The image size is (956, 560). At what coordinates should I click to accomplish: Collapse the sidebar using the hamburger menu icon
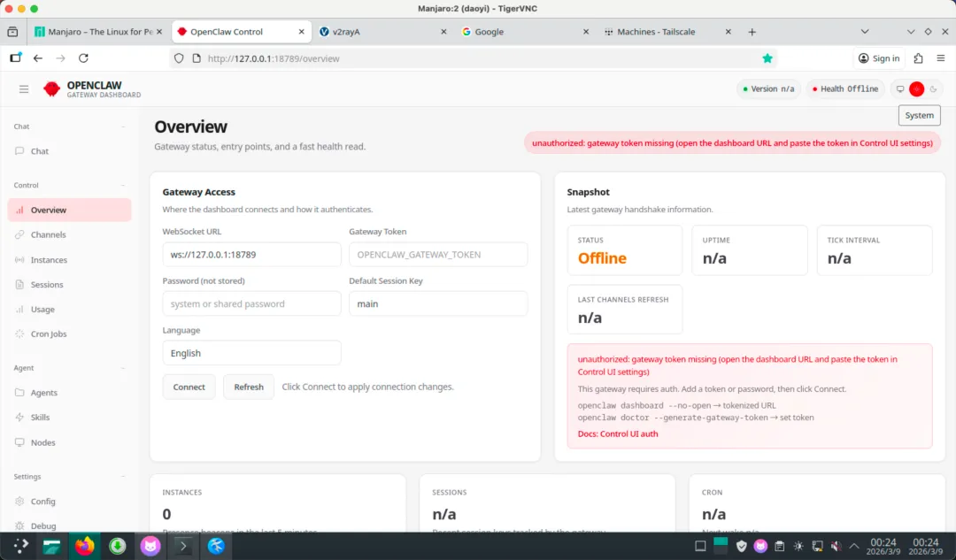(24, 89)
